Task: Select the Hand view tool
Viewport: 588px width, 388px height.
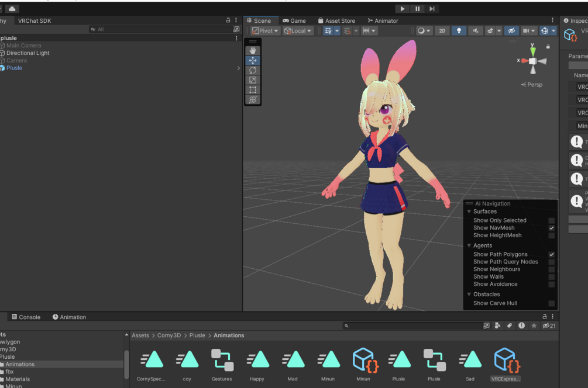Action: pos(253,51)
